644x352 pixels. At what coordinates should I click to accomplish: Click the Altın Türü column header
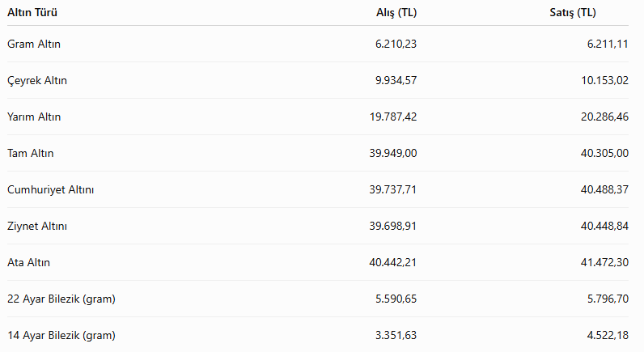click(32, 13)
